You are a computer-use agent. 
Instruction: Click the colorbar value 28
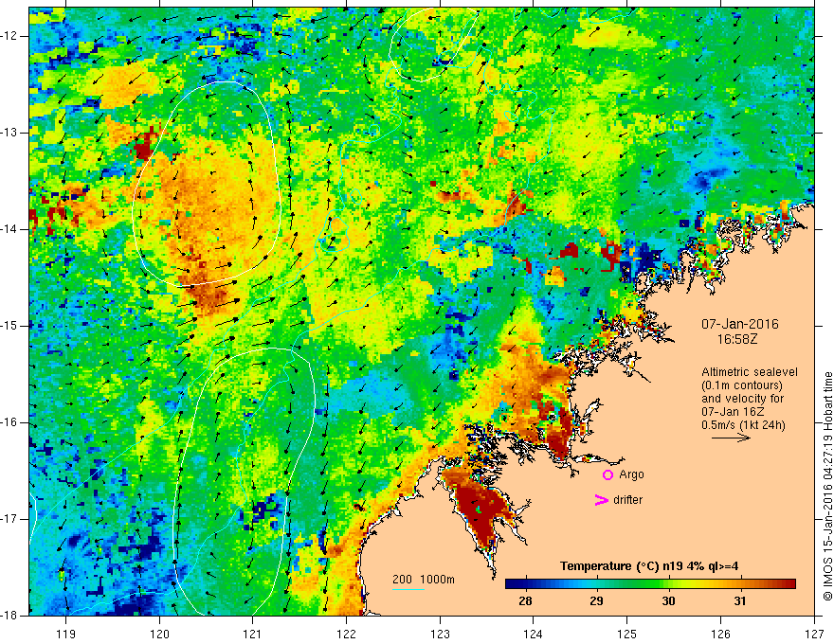point(525,601)
